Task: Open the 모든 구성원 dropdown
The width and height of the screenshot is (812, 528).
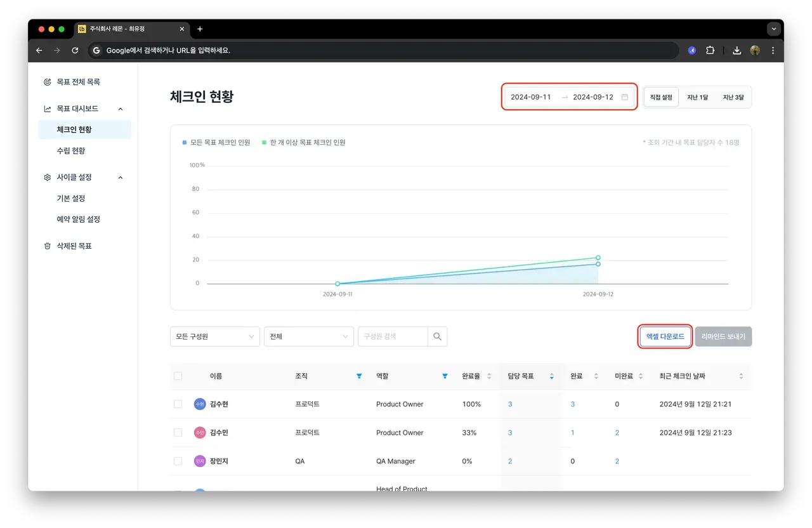Action: pos(215,336)
